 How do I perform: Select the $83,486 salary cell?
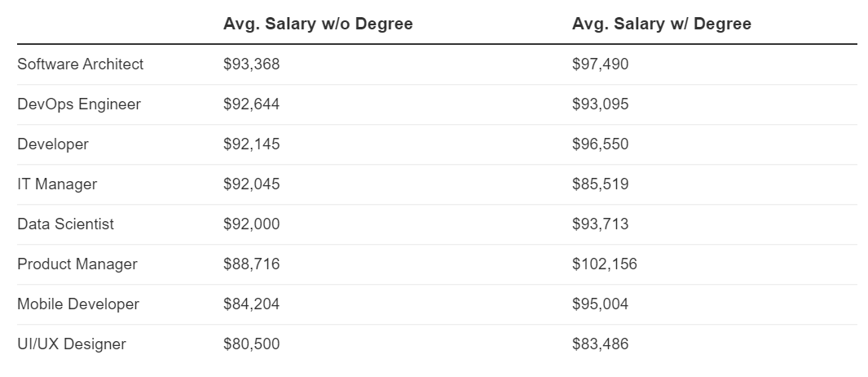point(600,344)
